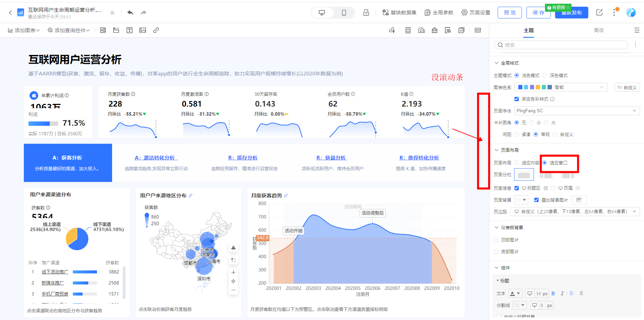Image resolution: width=644 pixels, height=320 pixels.
Task: Select 适应内容 page layout option
Action: point(517,163)
